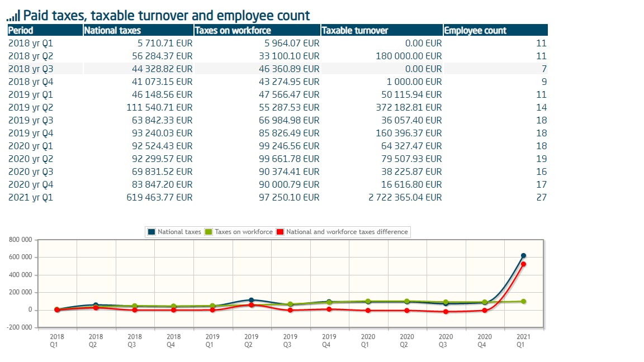The width and height of the screenshot is (644, 362).
Task: Click the 16 616.80 EUR turnover value
Action: (x=411, y=185)
